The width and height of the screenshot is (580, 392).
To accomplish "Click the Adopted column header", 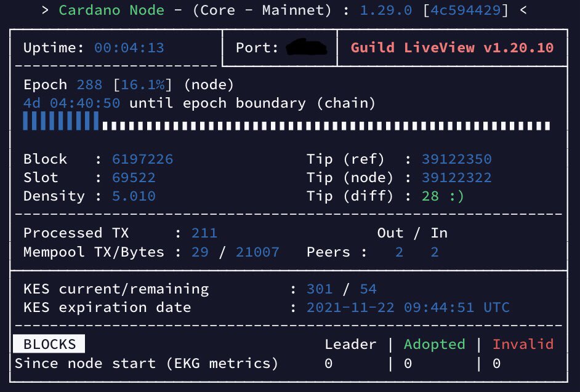I will tap(435, 344).
